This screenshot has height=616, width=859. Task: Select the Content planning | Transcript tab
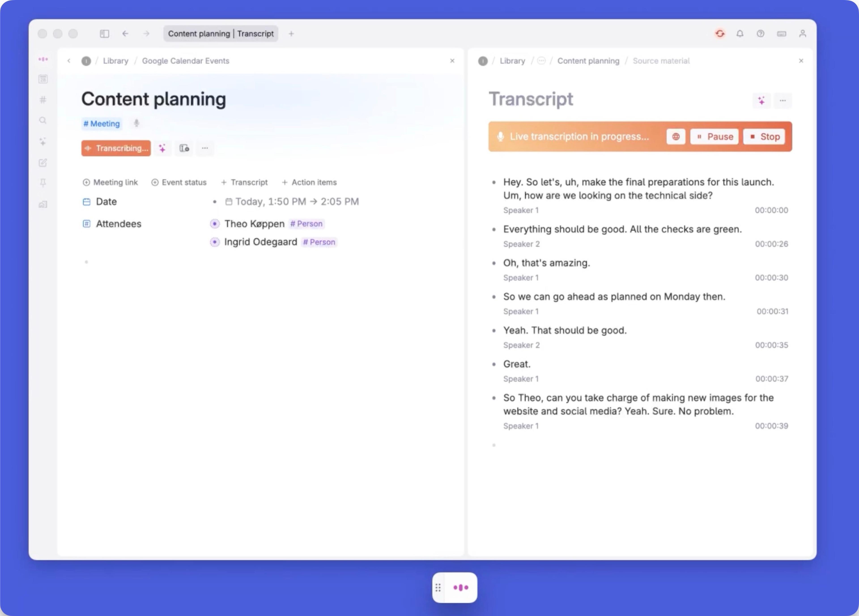click(220, 34)
